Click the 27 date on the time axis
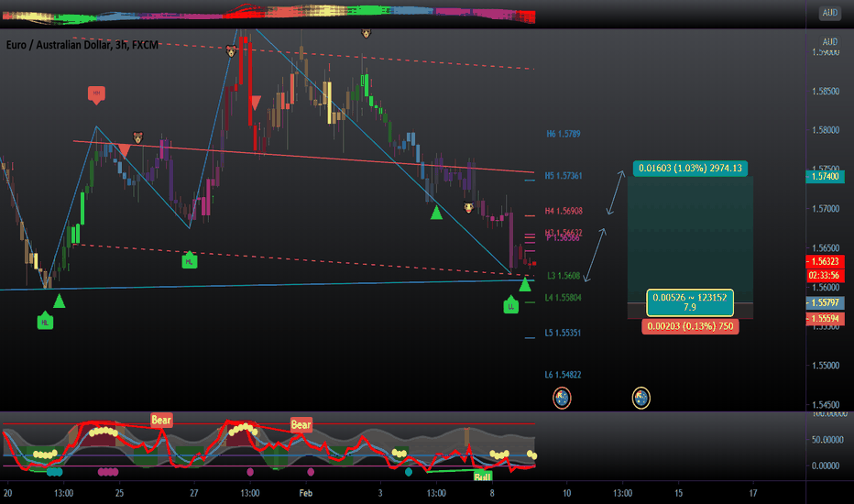 [194, 493]
